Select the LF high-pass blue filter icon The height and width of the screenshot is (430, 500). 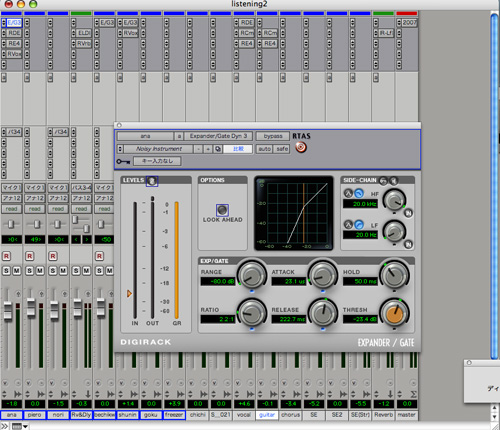(x=359, y=224)
